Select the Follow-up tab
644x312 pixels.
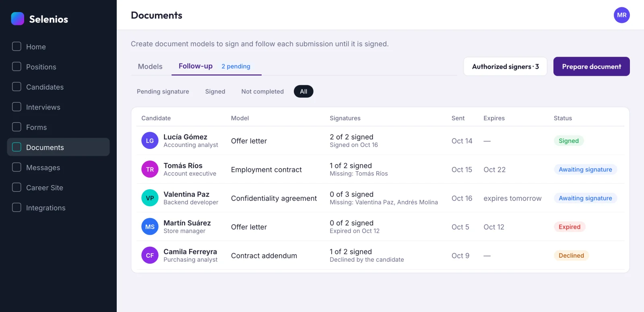[216, 66]
